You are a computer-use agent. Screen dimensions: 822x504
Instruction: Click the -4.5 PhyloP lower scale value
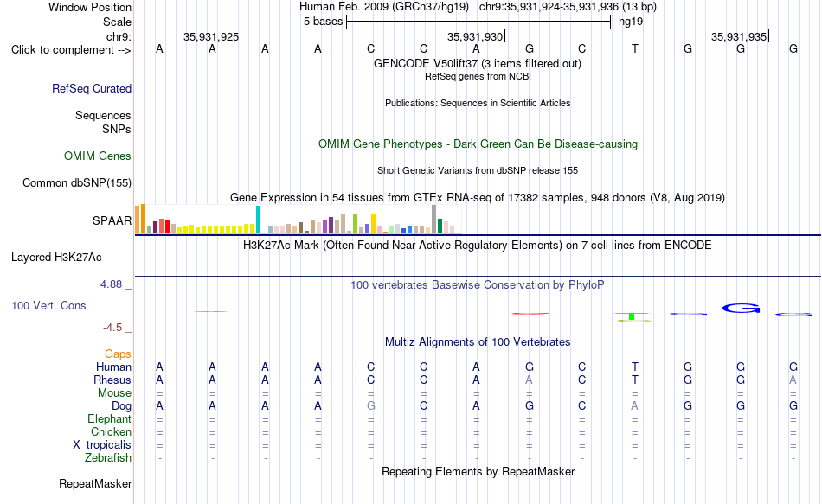click(x=112, y=328)
